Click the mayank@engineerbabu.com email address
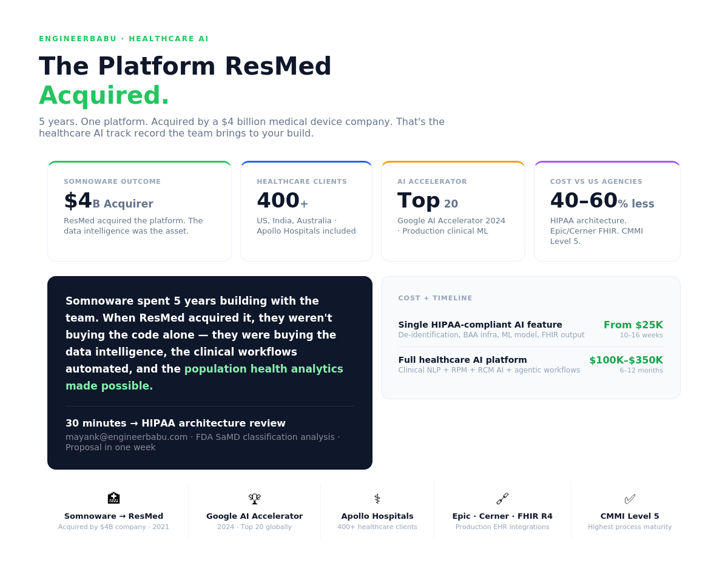728x574 pixels. point(126,437)
